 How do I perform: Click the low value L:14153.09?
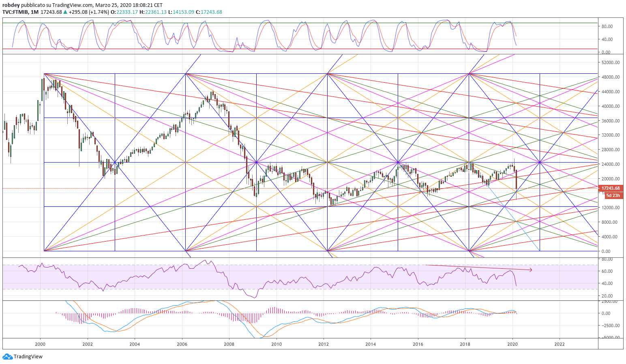coord(181,12)
